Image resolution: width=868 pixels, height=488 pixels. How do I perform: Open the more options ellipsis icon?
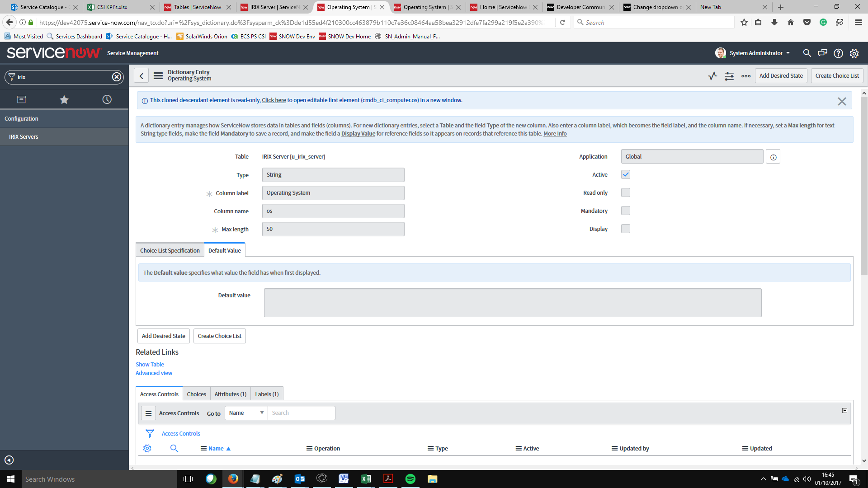[745, 76]
